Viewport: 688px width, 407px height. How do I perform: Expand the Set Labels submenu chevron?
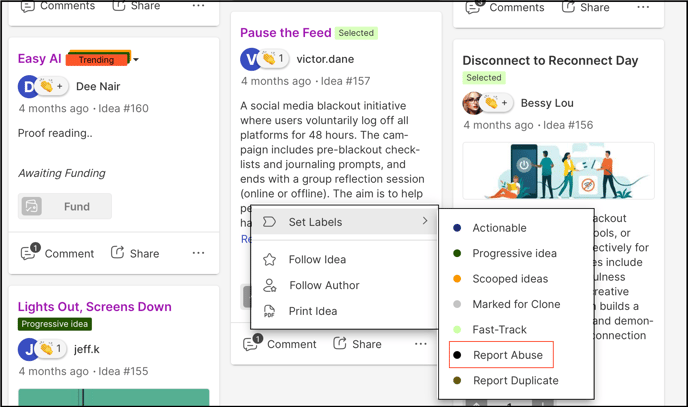pyautogui.click(x=425, y=221)
